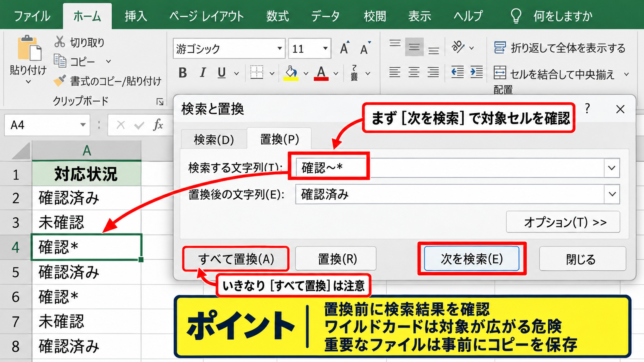Click the 閉じる button
Image resolution: width=644 pixels, height=362 pixels.
click(582, 259)
